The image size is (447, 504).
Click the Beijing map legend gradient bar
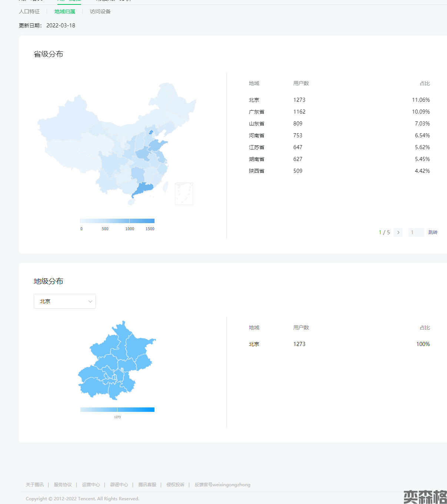(117, 410)
